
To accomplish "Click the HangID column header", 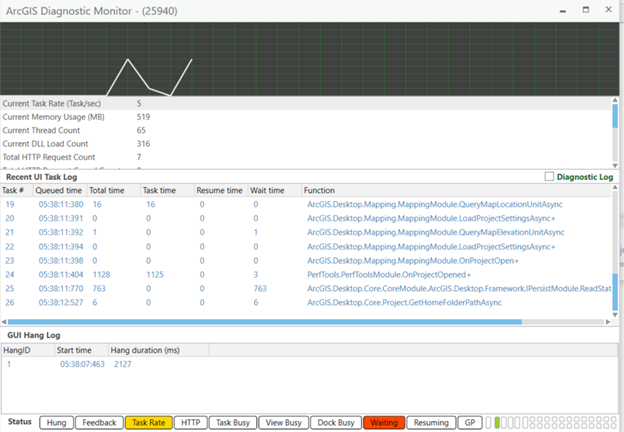I will pyautogui.click(x=28, y=350).
